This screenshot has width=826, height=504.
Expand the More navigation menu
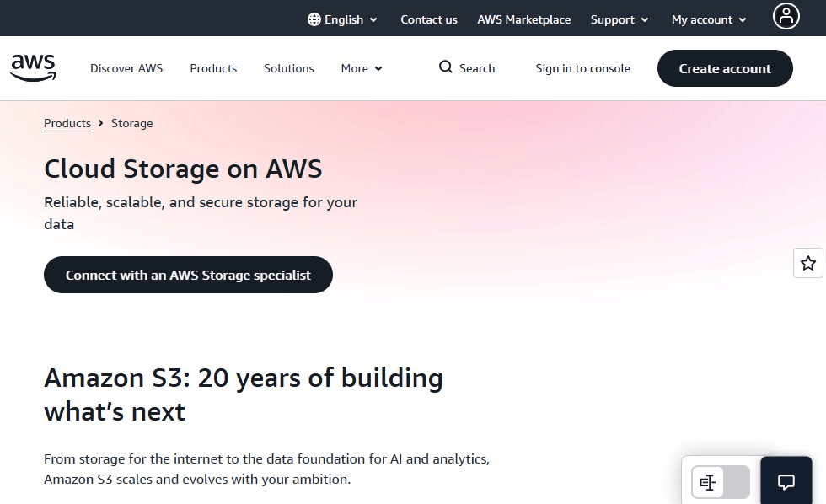(x=362, y=68)
